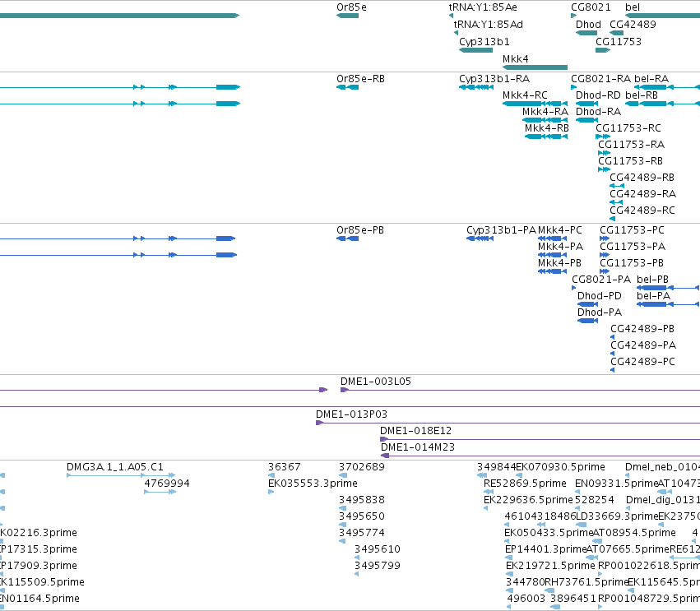Click the bel-PB protein label
This screenshot has height=611, width=700.
pos(652,280)
